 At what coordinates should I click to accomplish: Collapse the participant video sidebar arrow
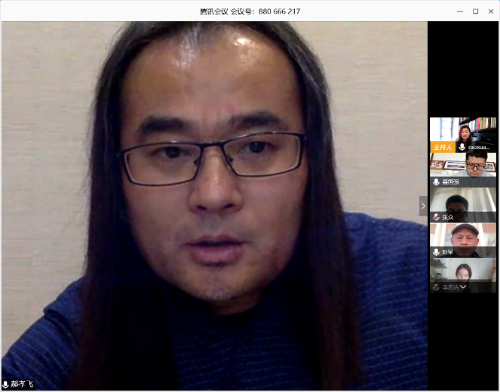[x=423, y=206]
